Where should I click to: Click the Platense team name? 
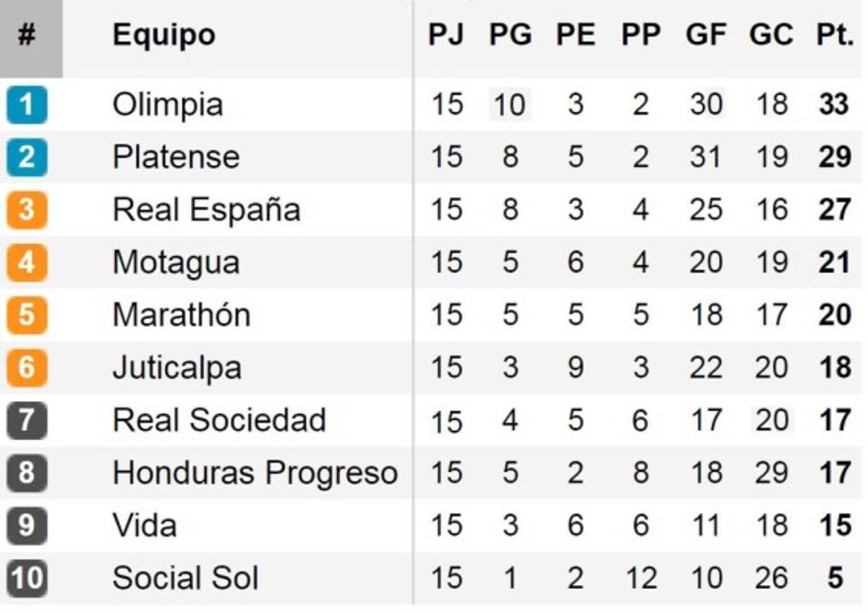click(176, 157)
